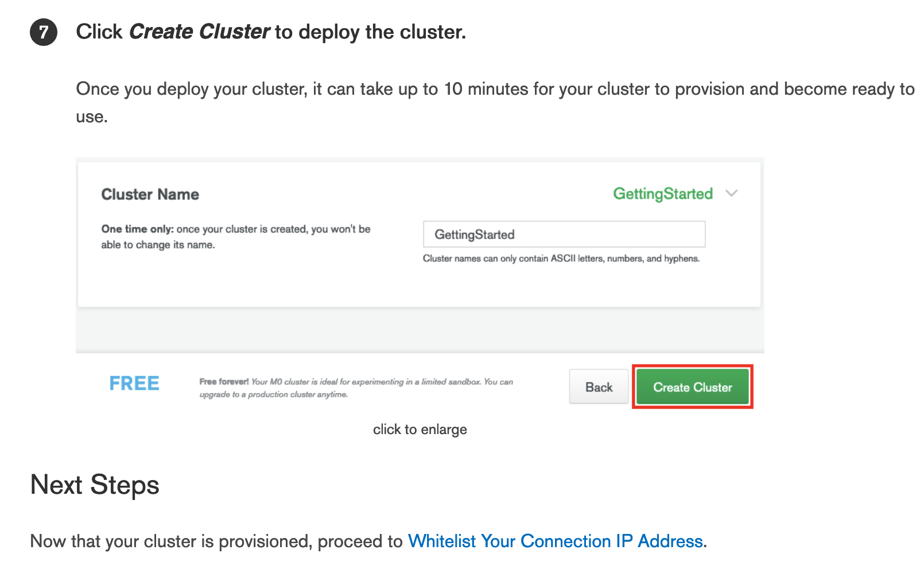Click the green GettingStarted header label
The width and height of the screenshot is (924, 573).
[x=663, y=194]
